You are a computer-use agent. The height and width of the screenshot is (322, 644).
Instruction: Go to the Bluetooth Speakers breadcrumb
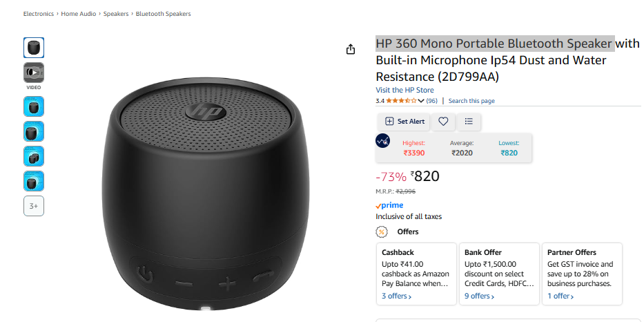[164, 14]
